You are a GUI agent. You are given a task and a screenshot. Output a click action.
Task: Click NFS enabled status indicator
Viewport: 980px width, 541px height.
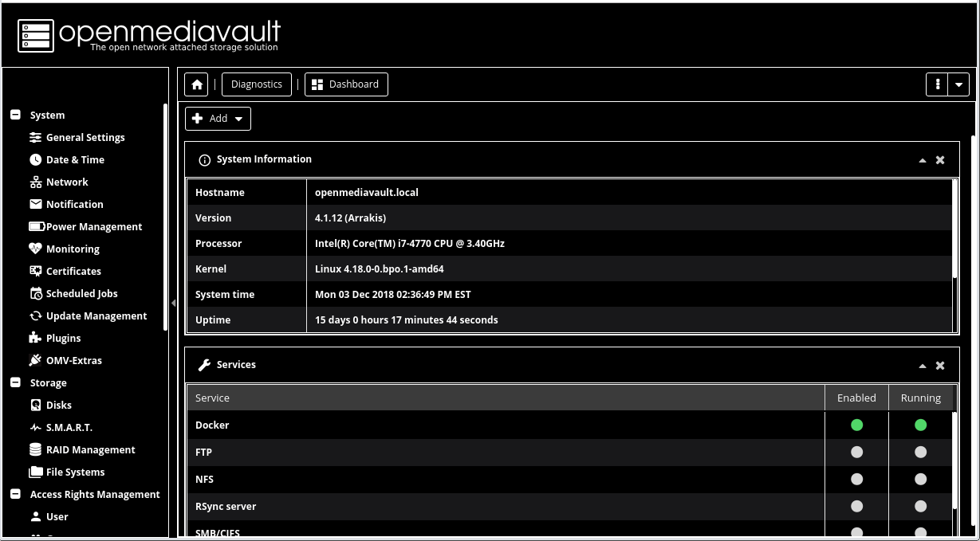[x=856, y=479]
